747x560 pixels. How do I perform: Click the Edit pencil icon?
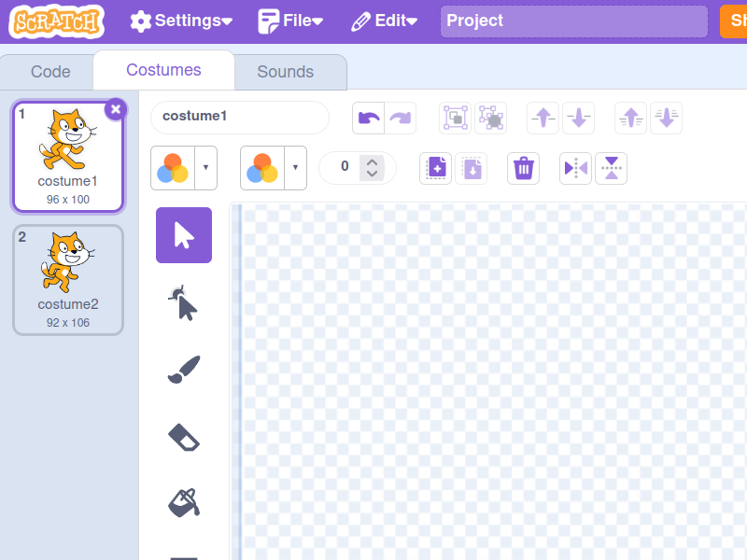tap(360, 21)
